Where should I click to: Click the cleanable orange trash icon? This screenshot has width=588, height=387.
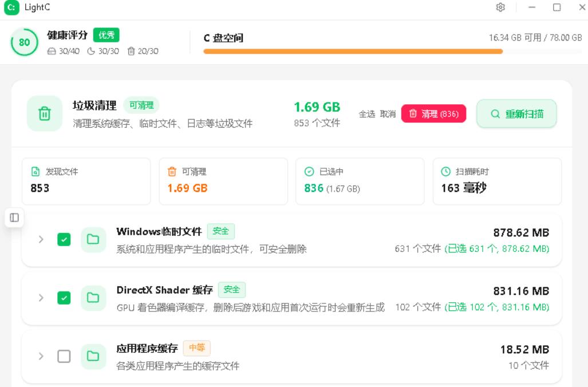[172, 171]
